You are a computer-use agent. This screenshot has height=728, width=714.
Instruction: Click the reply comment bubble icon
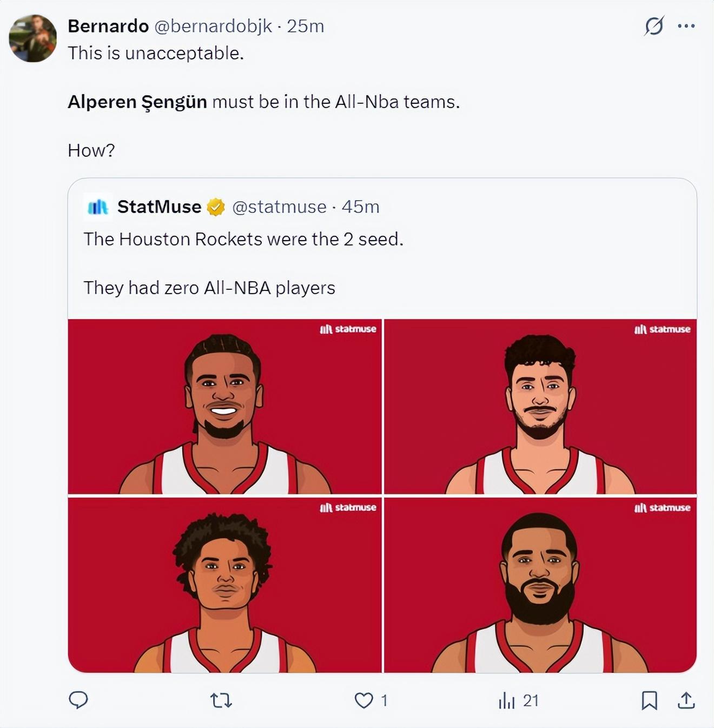pyautogui.click(x=78, y=700)
